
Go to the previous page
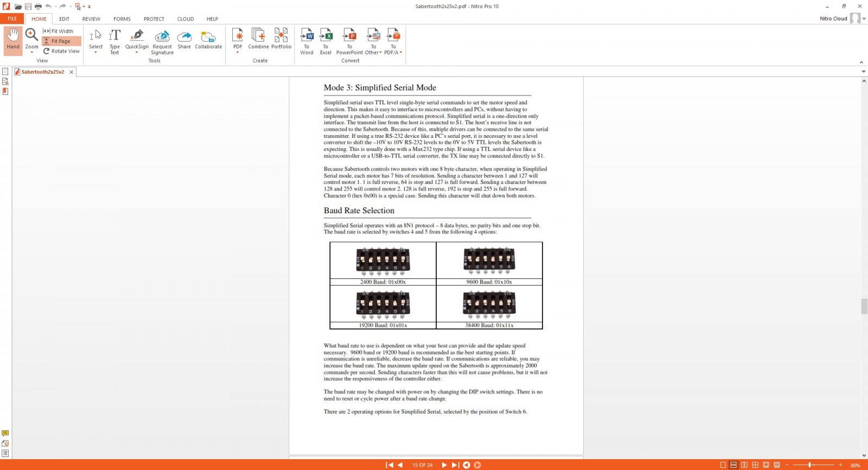click(400, 465)
